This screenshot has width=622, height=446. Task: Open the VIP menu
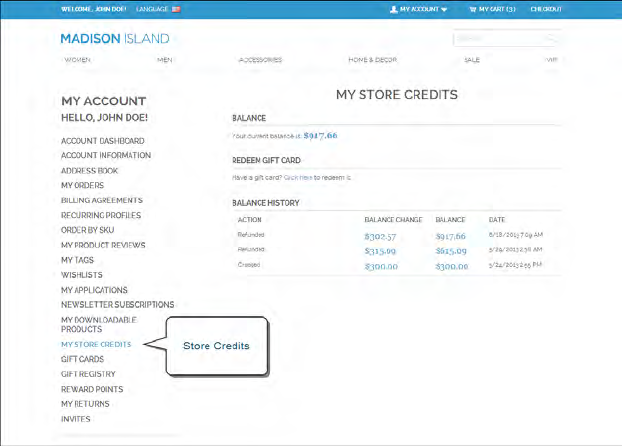click(552, 60)
